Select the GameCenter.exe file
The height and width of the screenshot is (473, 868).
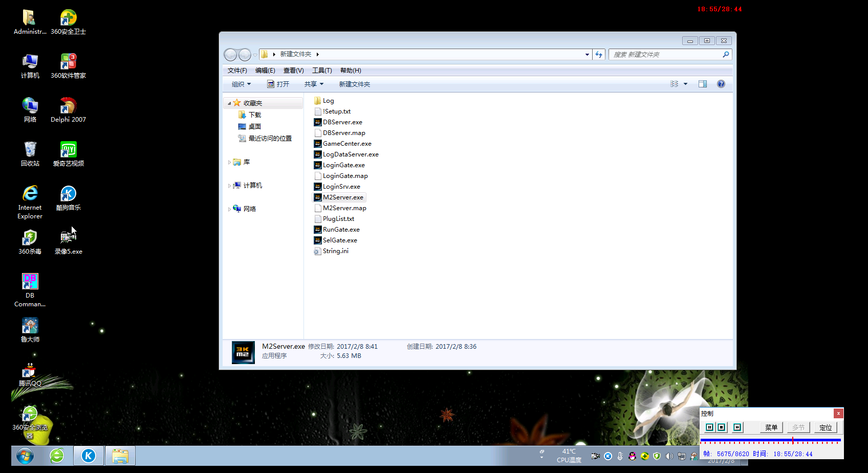pos(346,144)
